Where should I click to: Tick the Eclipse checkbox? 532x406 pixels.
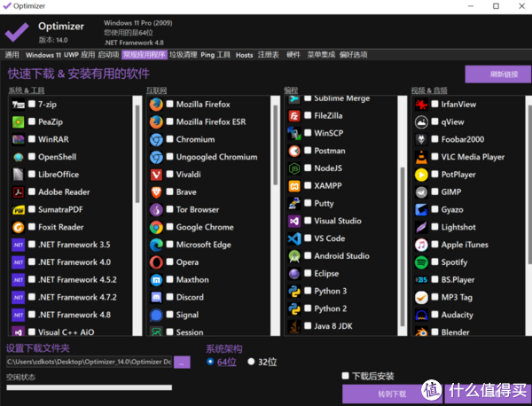point(308,273)
